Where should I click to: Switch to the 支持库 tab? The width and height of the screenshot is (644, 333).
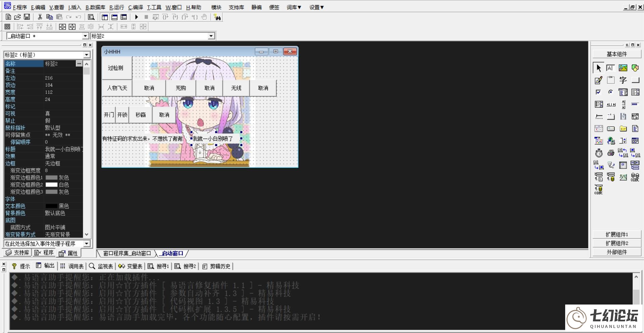(17, 253)
